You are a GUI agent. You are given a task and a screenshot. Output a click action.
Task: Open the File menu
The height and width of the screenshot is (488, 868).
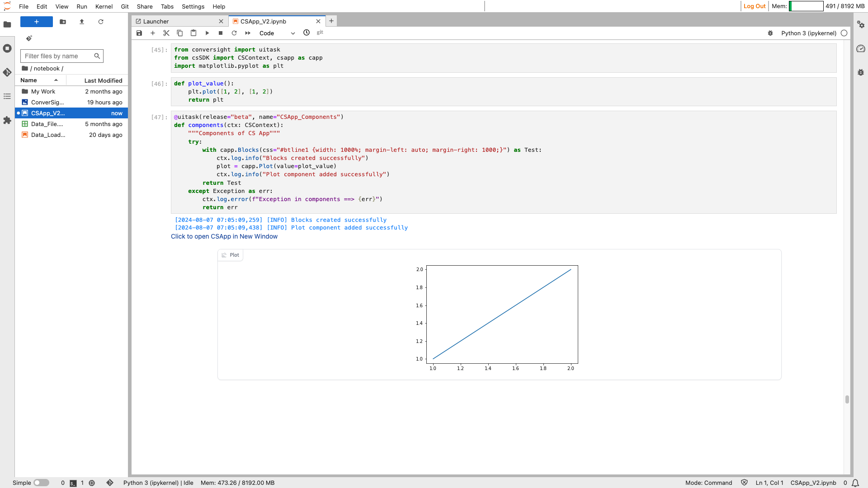tap(24, 6)
